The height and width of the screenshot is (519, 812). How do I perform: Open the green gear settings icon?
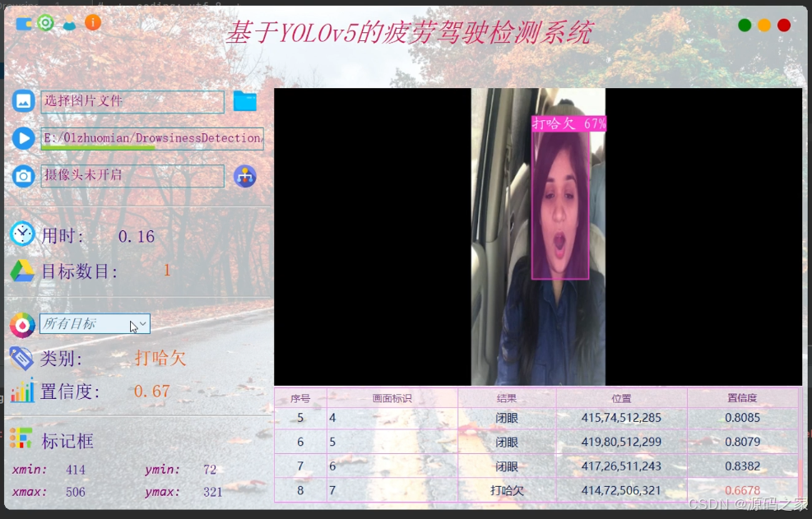tap(45, 23)
